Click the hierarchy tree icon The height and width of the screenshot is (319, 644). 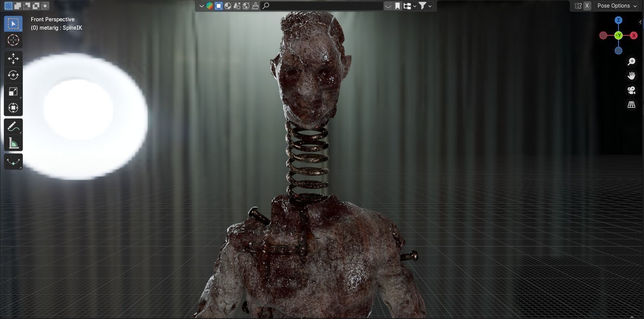click(x=407, y=6)
